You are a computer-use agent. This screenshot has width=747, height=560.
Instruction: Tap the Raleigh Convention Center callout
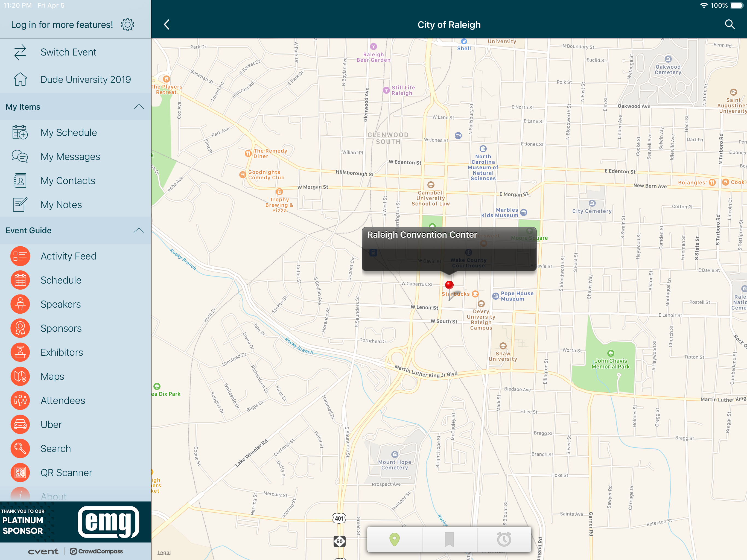(x=449, y=249)
